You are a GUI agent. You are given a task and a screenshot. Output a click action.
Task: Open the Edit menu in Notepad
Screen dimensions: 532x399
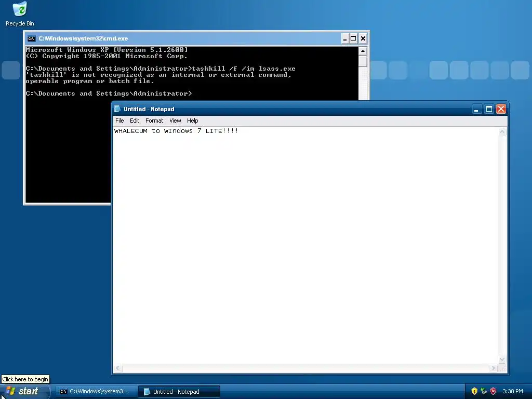(x=135, y=121)
